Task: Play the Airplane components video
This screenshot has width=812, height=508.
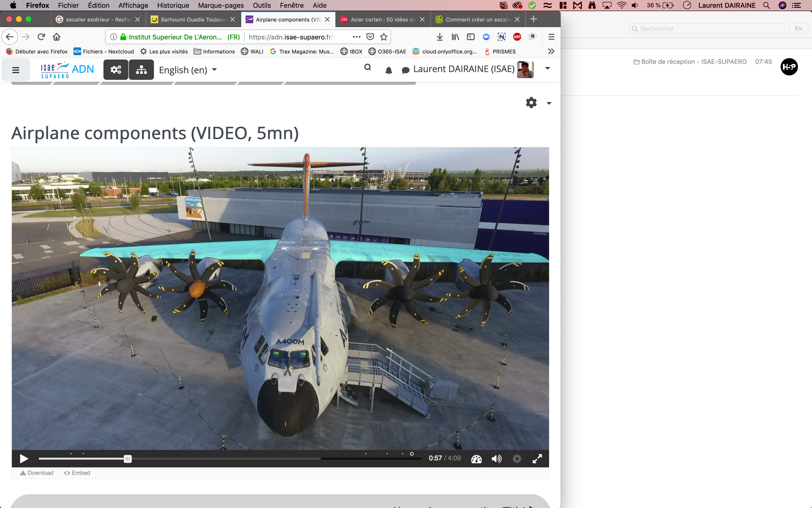Action: pos(24,459)
